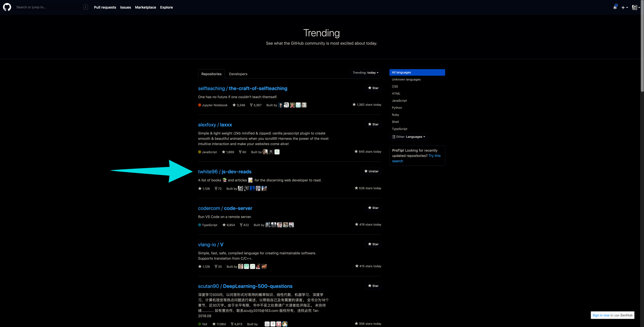Open the user avatar menu
644x327 pixels.
(x=635, y=8)
